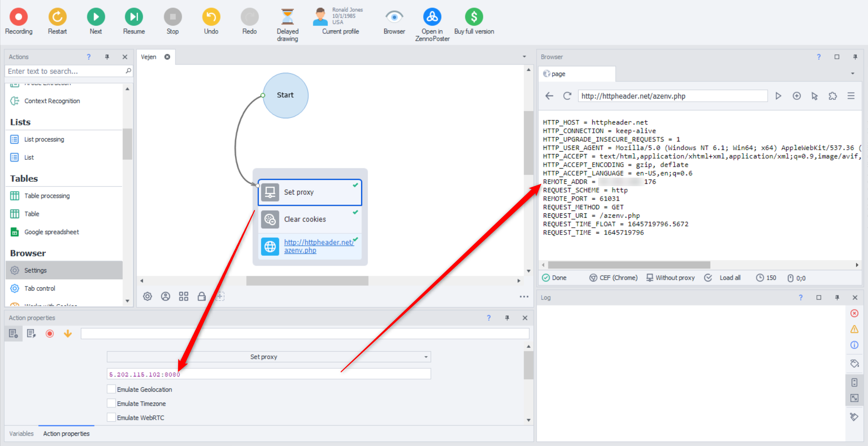Stop the project execution
This screenshot has width=868, height=446.
tap(173, 21)
